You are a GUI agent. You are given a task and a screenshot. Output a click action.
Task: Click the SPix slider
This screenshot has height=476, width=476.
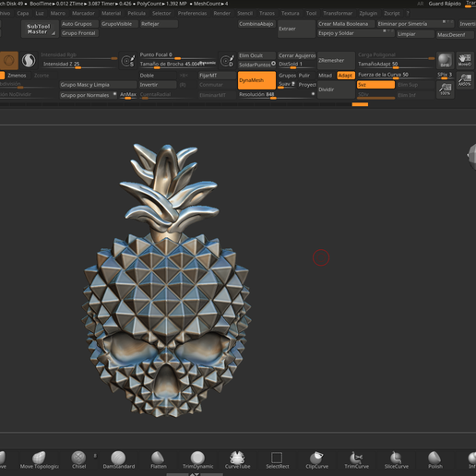445,76
